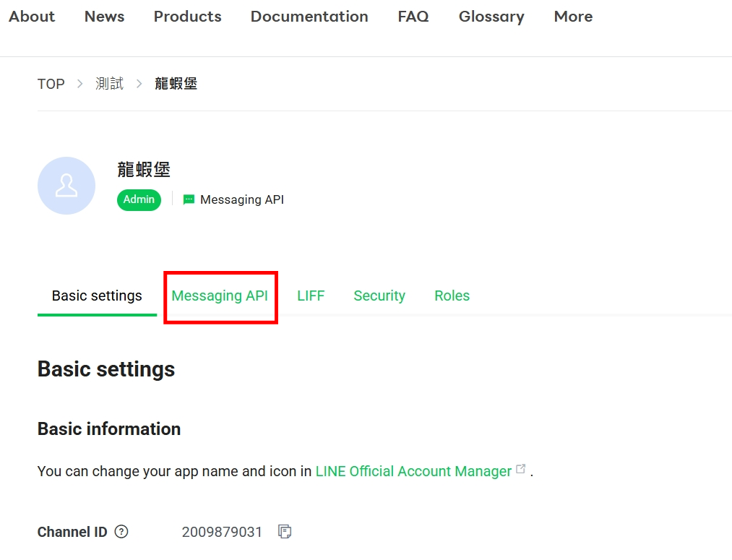
Task: Open LINE Official Account Manager link
Action: pyautogui.click(x=413, y=471)
